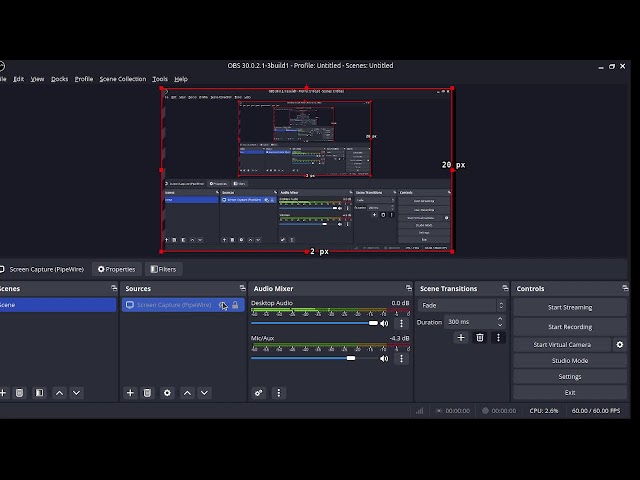Open source properties gear in Sources panel
Image resolution: width=640 pixels, height=480 pixels.
[167, 393]
